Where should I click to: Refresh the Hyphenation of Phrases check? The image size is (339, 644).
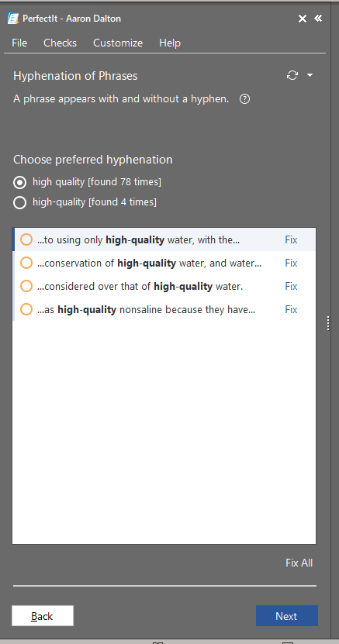(x=292, y=75)
